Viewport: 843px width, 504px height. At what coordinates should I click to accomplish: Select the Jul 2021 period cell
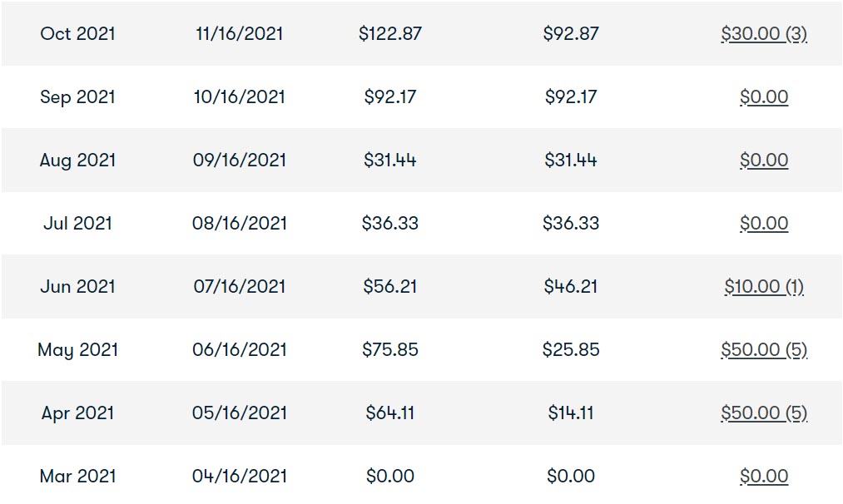pos(78,223)
